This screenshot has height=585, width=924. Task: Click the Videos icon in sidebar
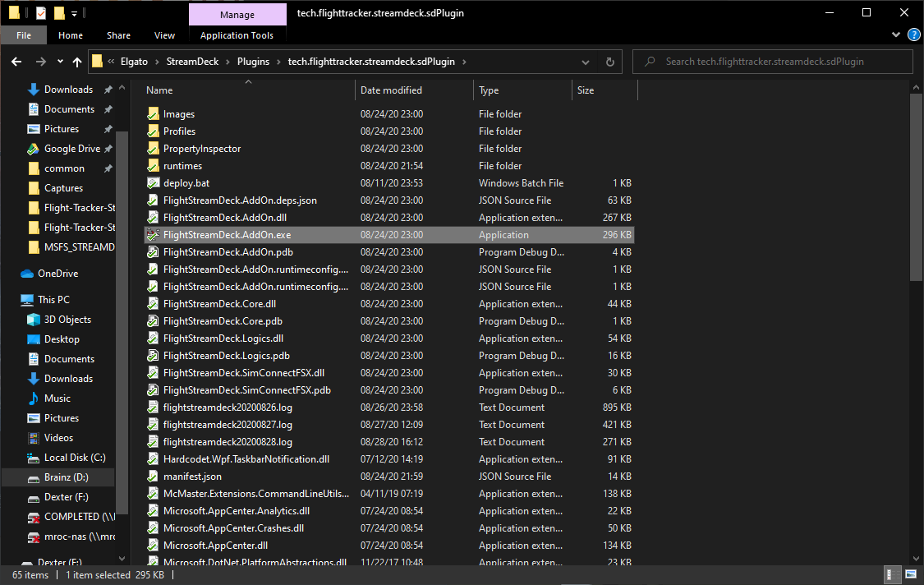coord(34,438)
